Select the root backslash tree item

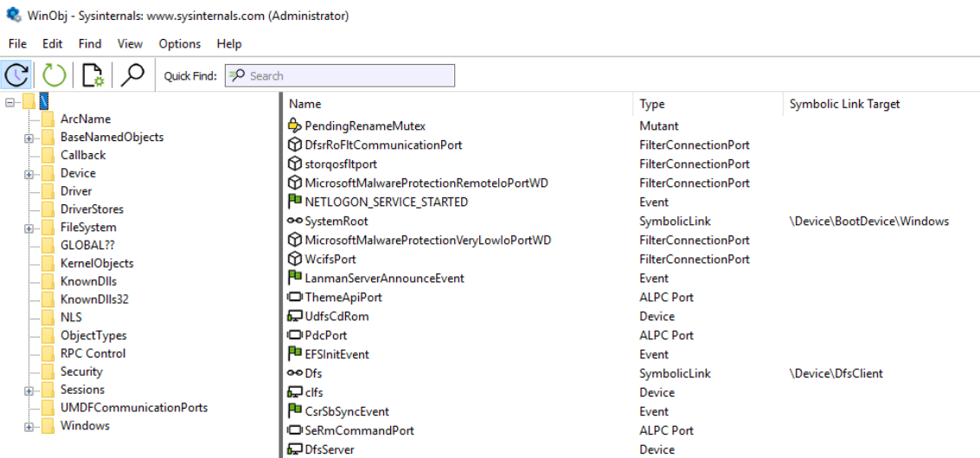(43, 100)
